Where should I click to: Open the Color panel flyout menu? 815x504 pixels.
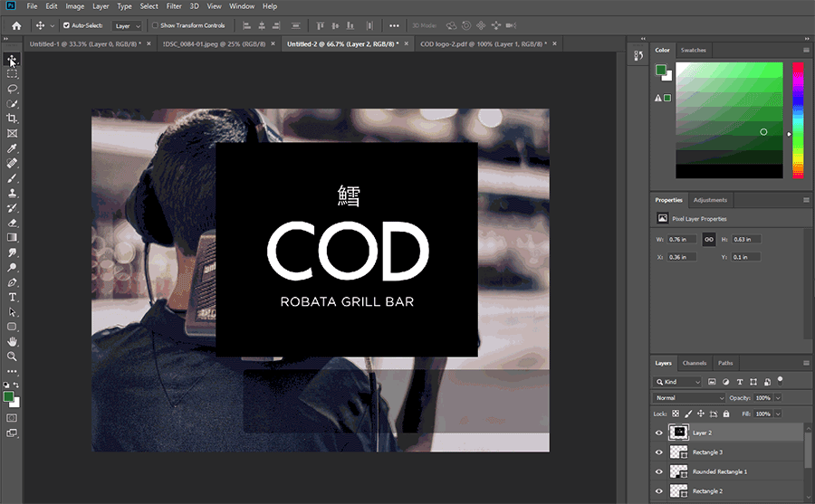(x=806, y=51)
